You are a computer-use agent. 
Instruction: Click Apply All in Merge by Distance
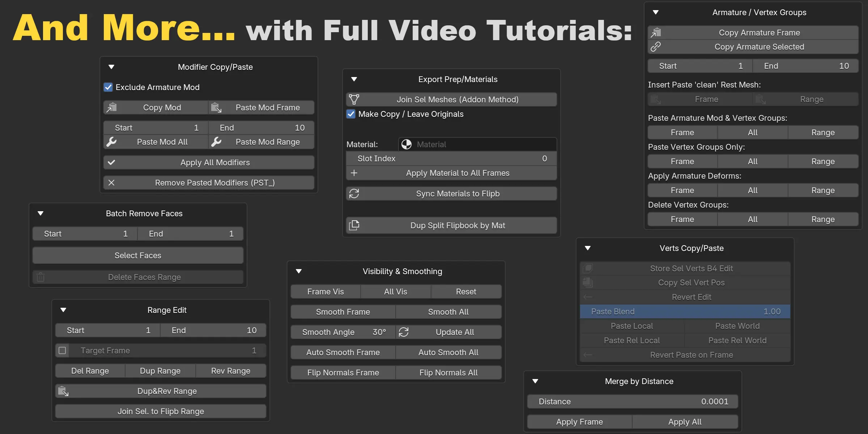(x=685, y=422)
